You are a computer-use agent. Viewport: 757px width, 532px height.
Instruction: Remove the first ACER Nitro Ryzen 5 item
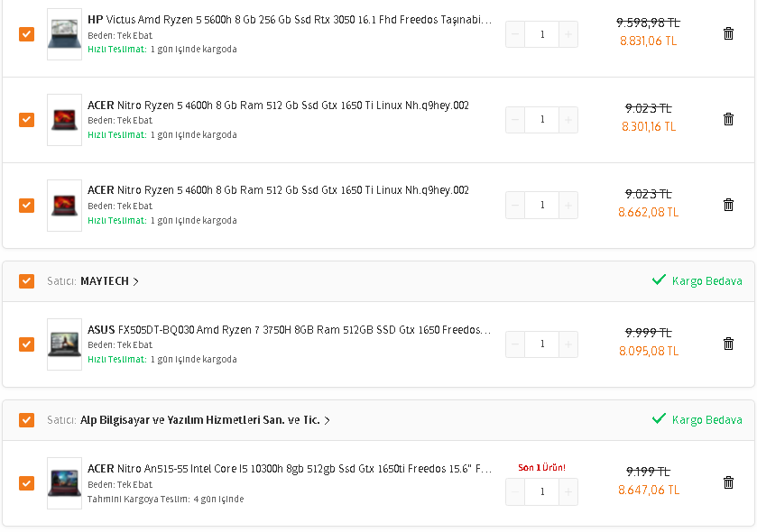728,119
